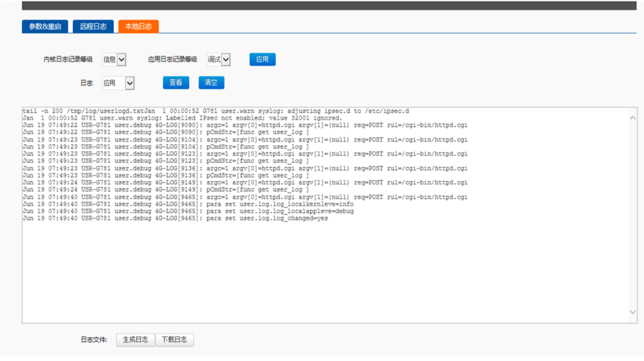
Task: Select the 本地日志 tab
Action: (x=138, y=27)
